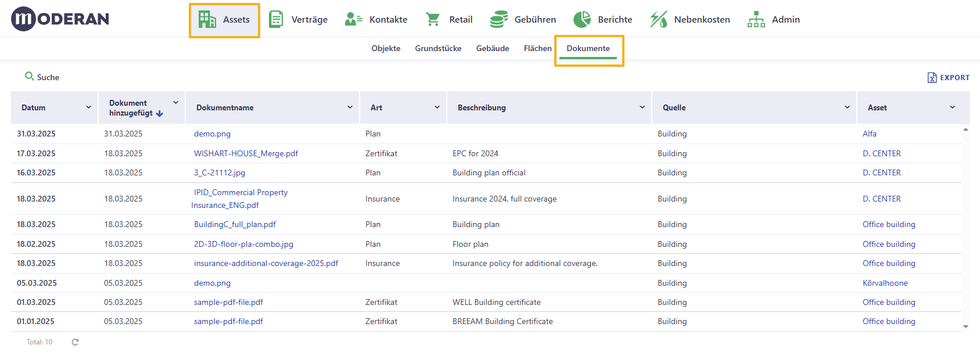Open Office building link in Floor plan row

pos(889,244)
